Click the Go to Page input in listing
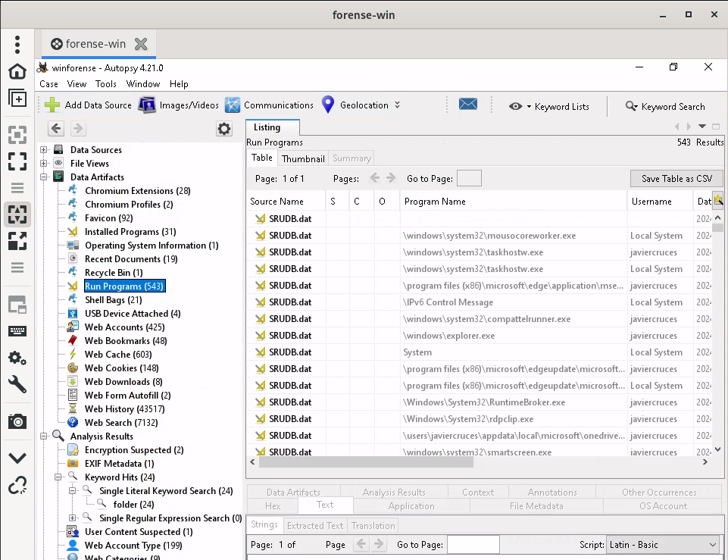This screenshot has width=728, height=560. tap(469, 178)
